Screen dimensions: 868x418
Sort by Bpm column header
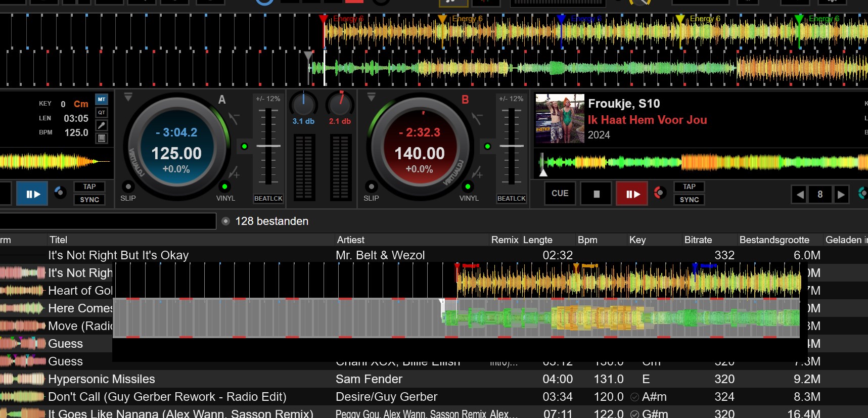602,240
